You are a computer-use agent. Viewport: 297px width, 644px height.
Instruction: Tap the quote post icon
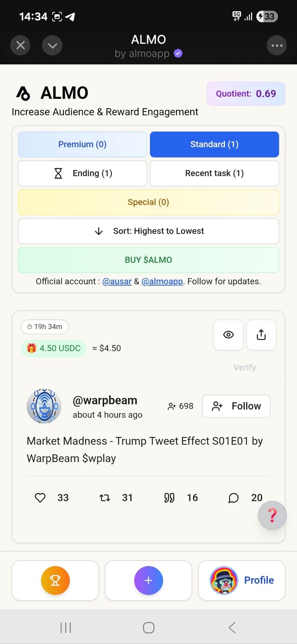click(x=169, y=498)
